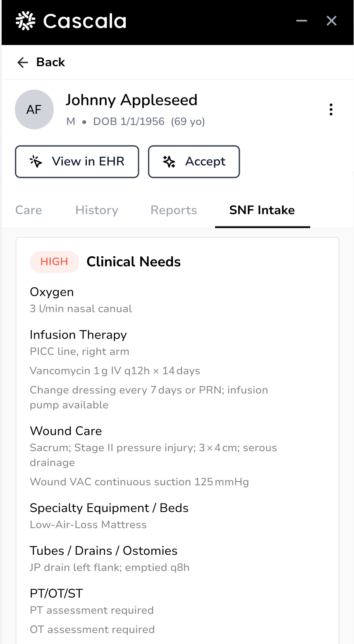Select the SNF Intake tab
Viewport: 354px width, 644px height.
[x=262, y=210]
